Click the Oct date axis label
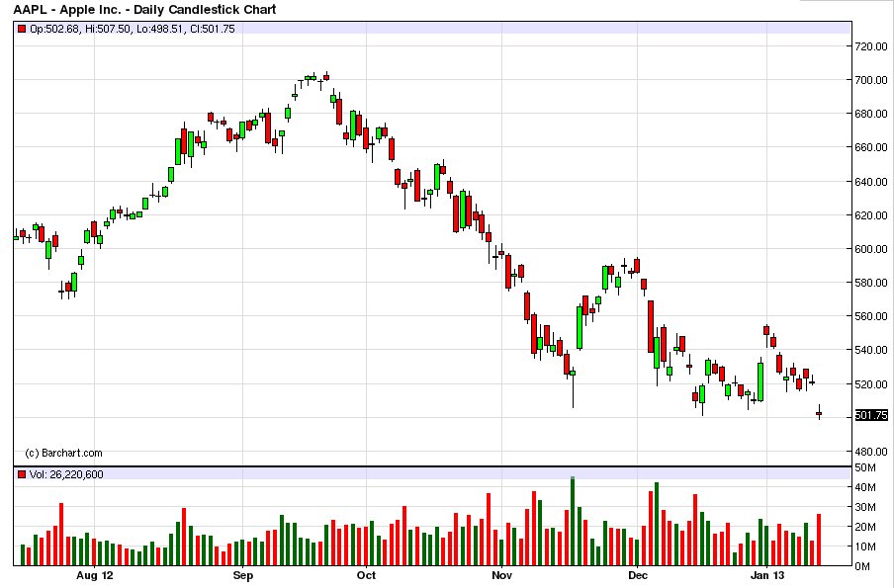The image size is (894, 588). click(366, 575)
